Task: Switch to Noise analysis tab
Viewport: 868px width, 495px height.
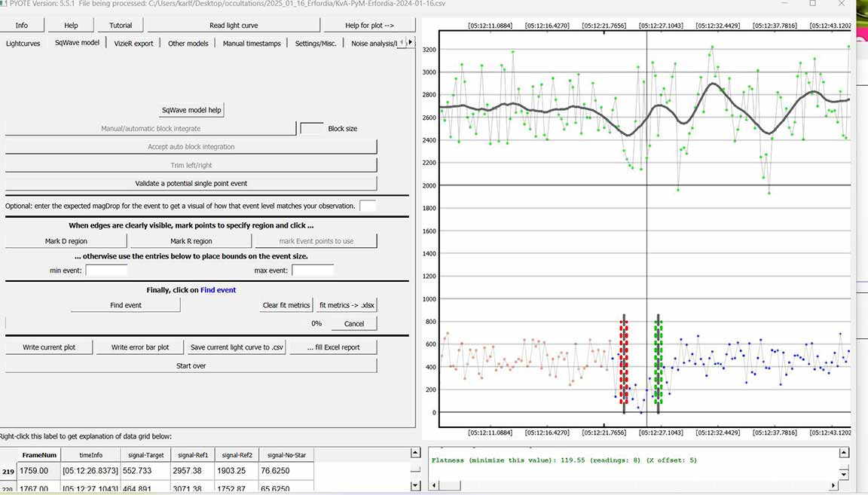Action: pyautogui.click(x=373, y=43)
